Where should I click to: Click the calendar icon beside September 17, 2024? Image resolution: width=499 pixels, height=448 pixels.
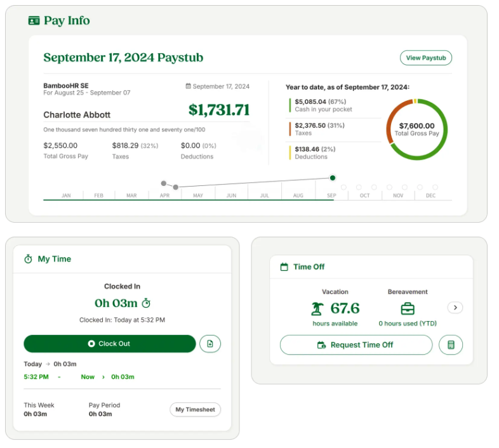188,86
